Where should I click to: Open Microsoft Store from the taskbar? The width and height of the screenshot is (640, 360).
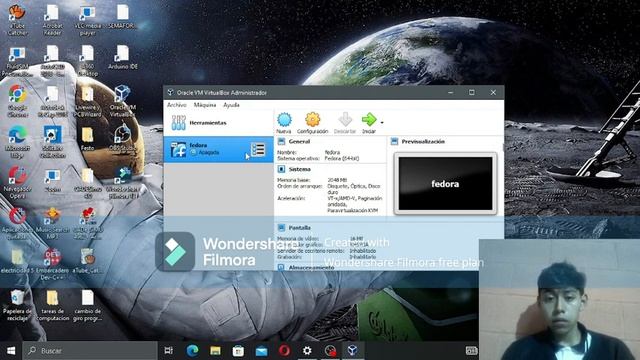238,351
